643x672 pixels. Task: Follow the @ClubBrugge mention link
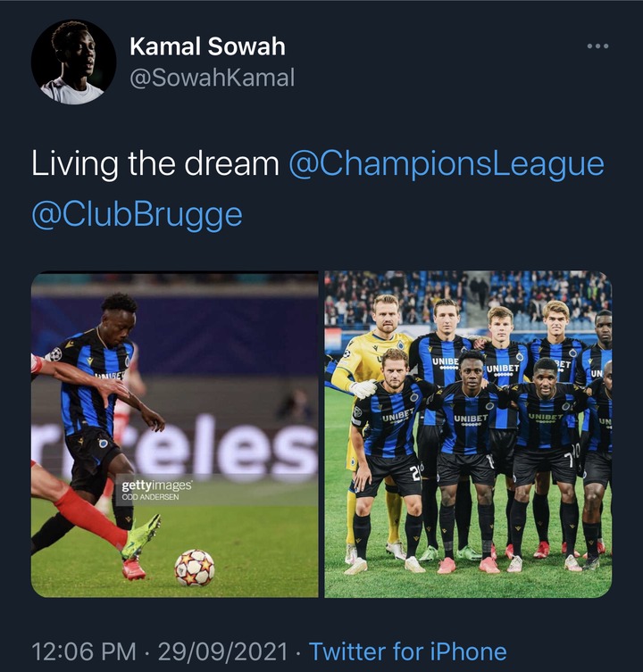pyautogui.click(x=138, y=215)
